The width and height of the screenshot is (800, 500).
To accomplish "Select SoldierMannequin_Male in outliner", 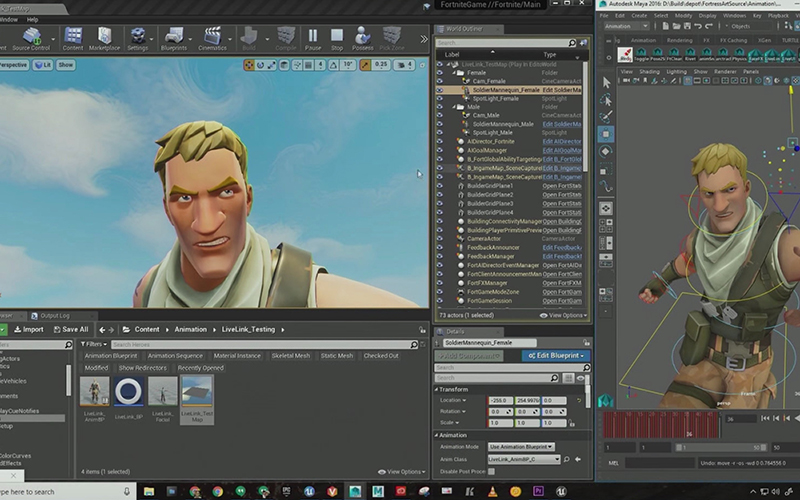I will 503,124.
